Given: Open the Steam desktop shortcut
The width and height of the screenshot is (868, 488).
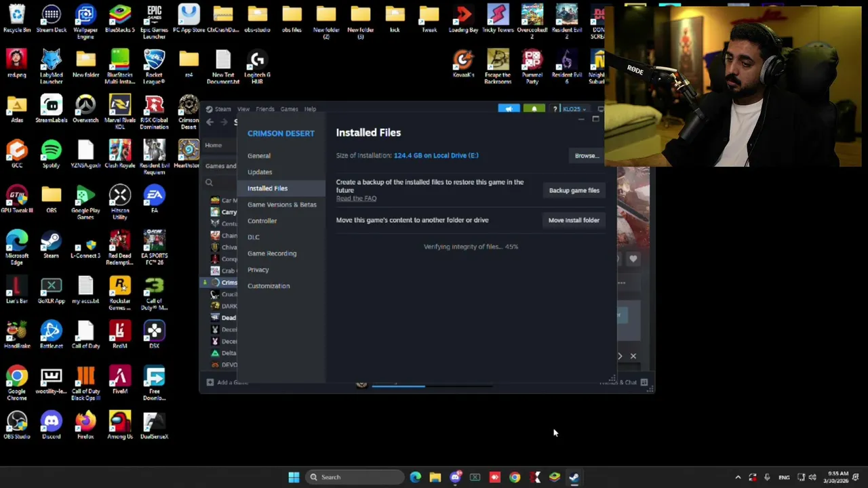Looking at the screenshot, I should click(51, 244).
